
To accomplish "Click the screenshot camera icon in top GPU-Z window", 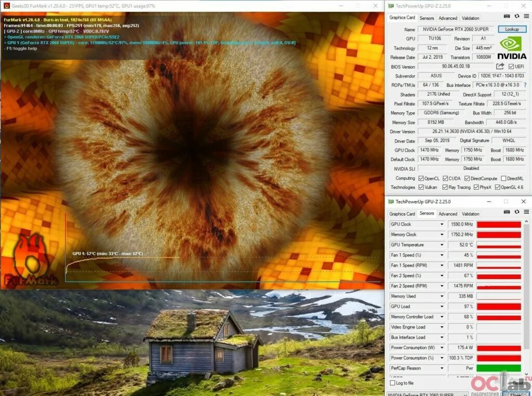I will click(507, 16).
